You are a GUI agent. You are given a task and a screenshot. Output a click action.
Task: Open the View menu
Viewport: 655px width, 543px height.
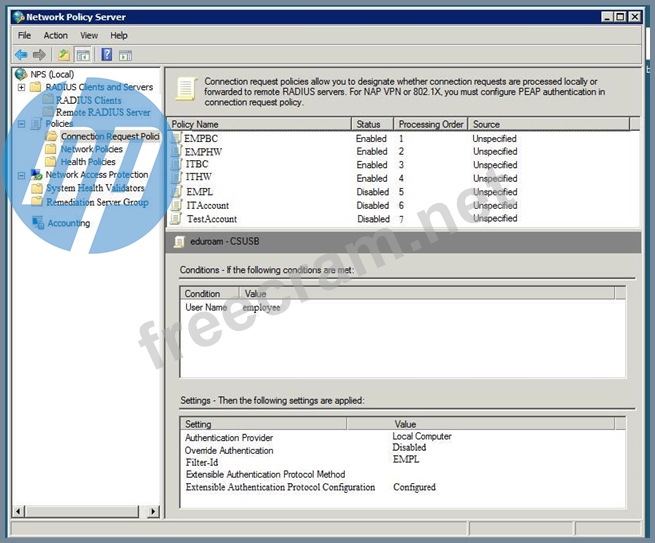(x=89, y=36)
